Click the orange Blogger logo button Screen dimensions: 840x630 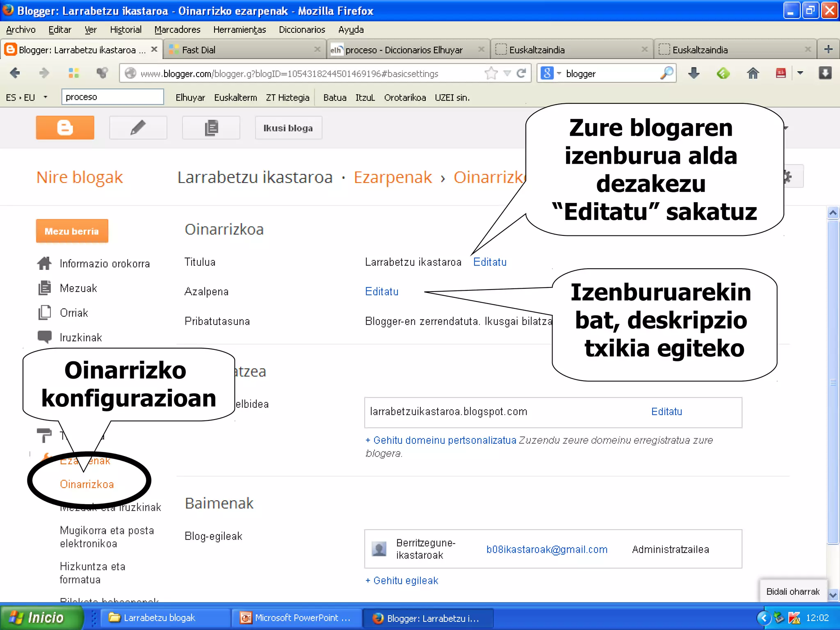65,128
